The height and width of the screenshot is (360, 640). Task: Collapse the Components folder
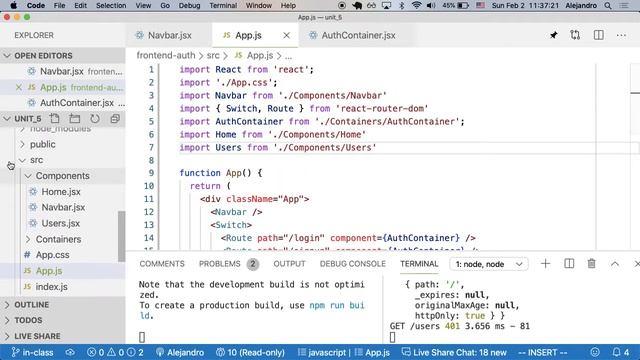coord(63,176)
